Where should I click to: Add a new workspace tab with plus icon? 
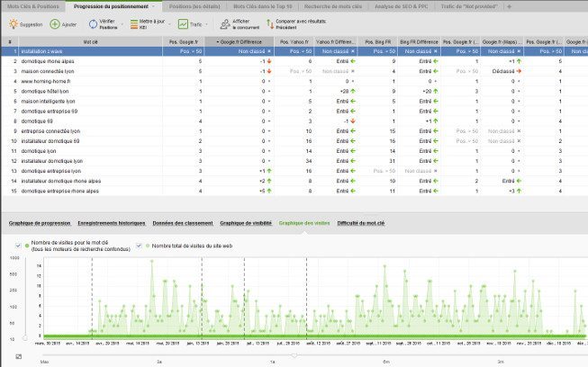pos(509,6)
